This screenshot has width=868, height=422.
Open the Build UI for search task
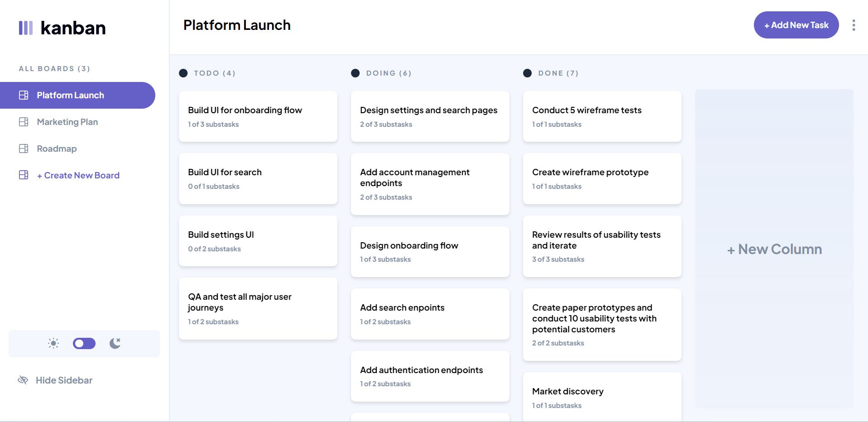(258, 178)
